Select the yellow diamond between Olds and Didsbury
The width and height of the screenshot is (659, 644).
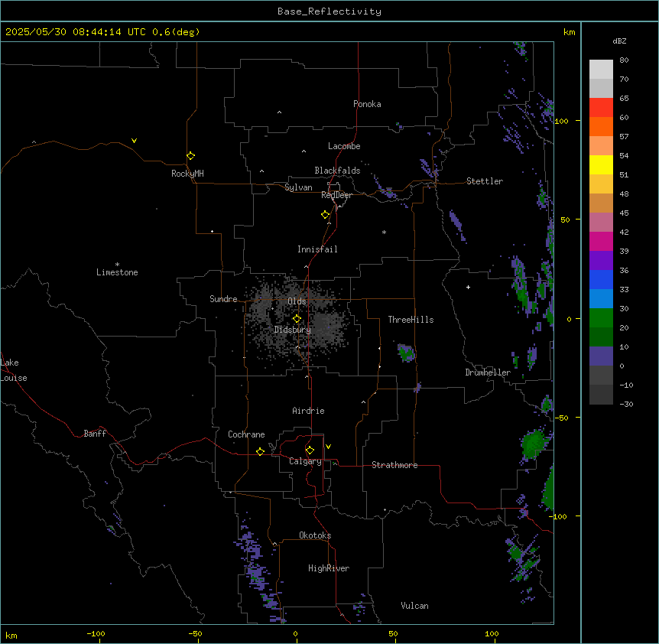coord(297,319)
